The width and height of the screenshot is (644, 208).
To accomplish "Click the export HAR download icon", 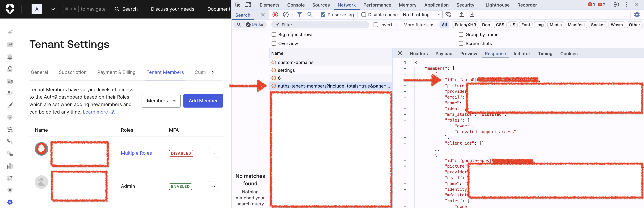I will [472, 15].
